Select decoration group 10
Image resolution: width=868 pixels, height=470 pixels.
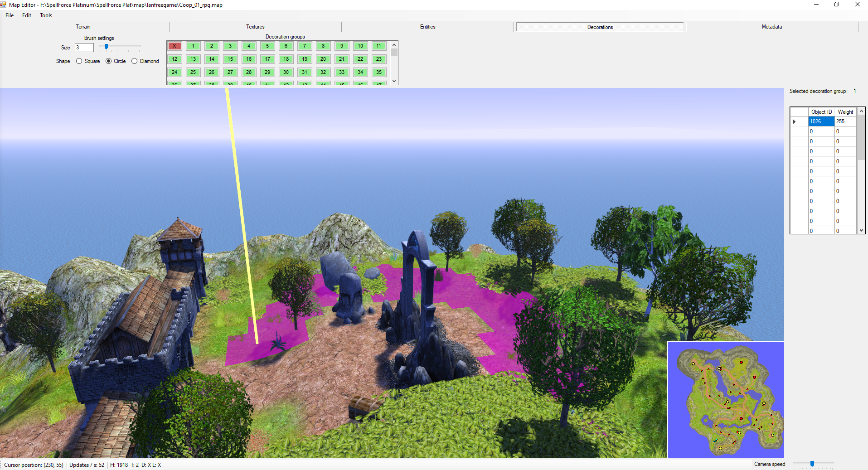coord(360,46)
